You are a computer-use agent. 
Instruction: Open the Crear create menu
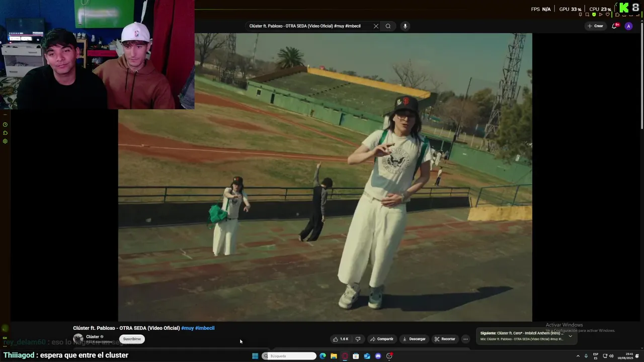(x=595, y=26)
